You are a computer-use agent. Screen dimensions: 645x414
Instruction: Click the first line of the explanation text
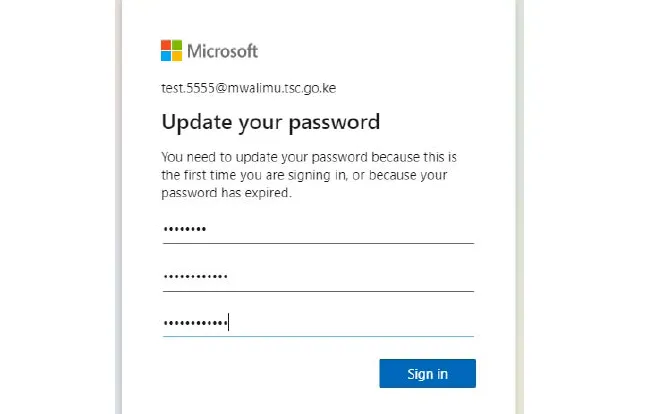pyautogui.click(x=308, y=159)
